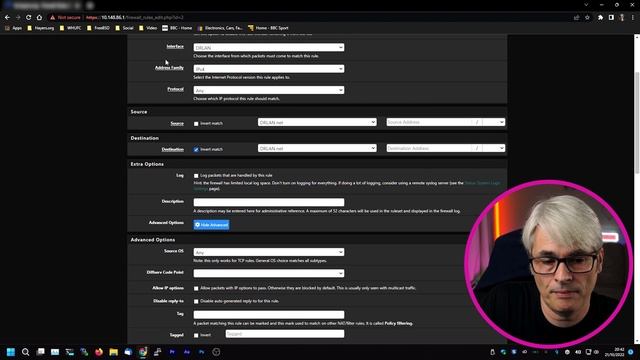
Task: Open the Destination network type dropdown
Action: (x=317, y=148)
